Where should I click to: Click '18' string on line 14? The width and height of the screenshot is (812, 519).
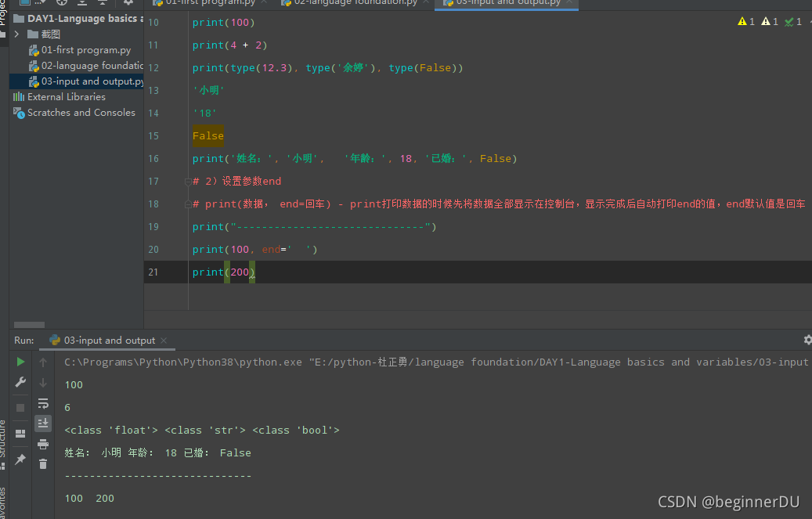tap(204, 114)
